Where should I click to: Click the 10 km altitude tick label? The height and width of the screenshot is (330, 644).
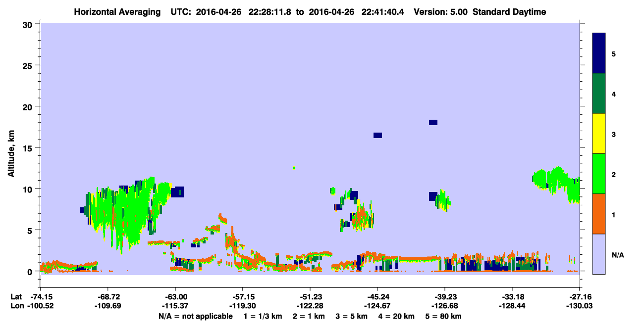point(29,189)
